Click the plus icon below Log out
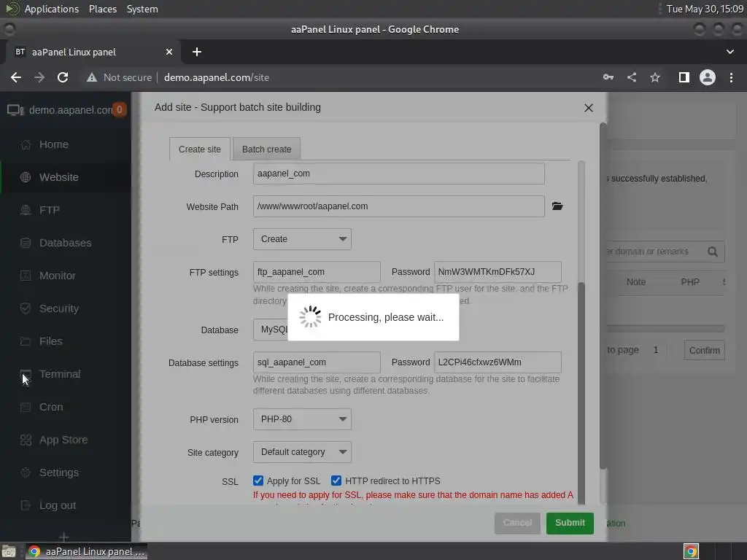This screenshot has height=560, width=747. [64, 537]
